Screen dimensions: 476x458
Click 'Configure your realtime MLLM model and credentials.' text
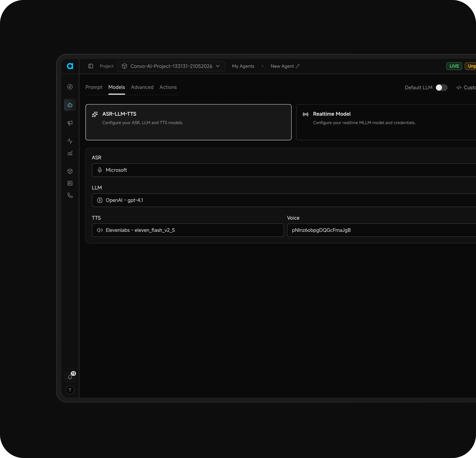[x=364, y=123]
